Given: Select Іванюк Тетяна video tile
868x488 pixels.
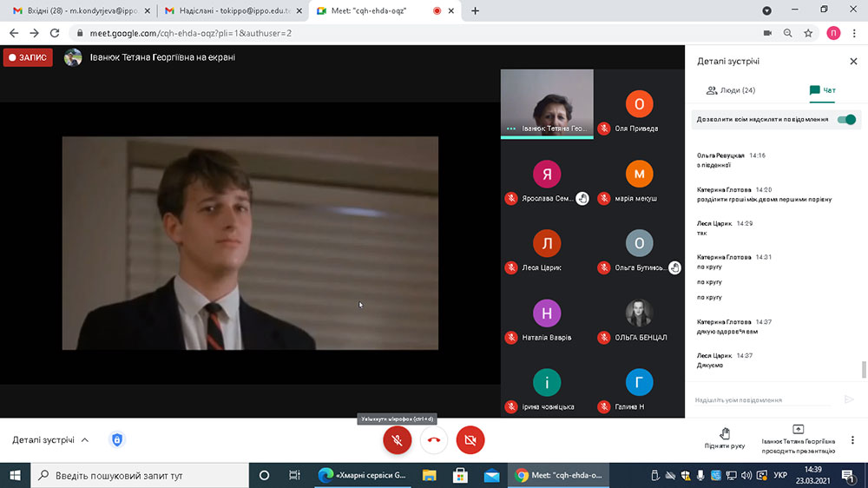Looking at the screenshot, I should [547, 103].
